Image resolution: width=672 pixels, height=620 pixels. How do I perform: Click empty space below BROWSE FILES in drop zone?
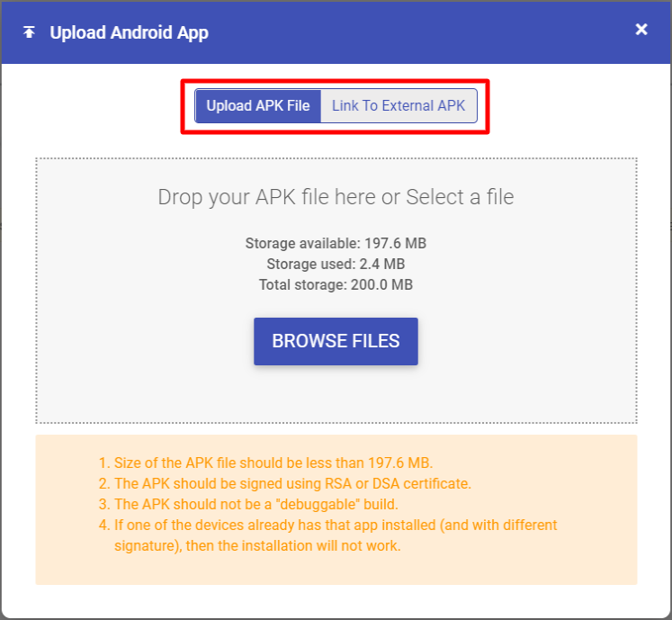[336, 396]
